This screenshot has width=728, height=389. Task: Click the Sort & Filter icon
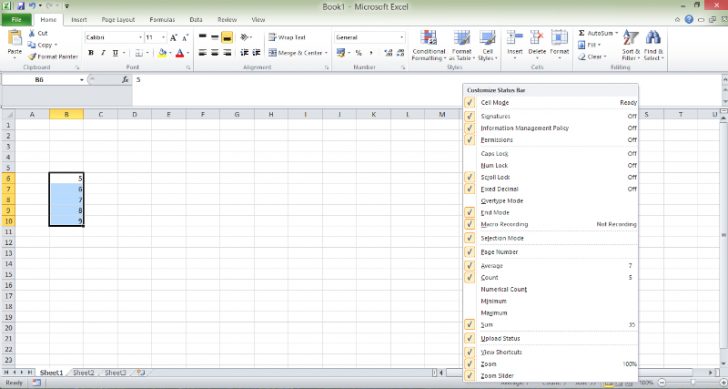[630, 37]
